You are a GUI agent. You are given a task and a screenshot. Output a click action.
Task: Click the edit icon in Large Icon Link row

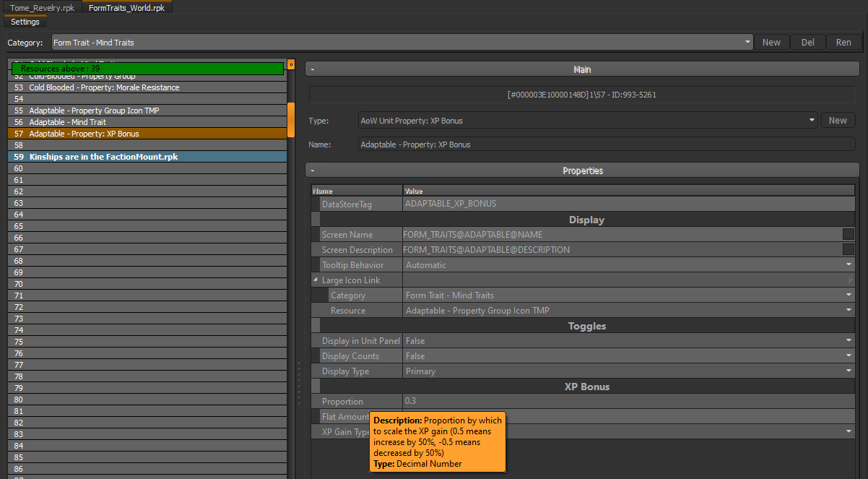pyautogui.click(x=849, y=280)
